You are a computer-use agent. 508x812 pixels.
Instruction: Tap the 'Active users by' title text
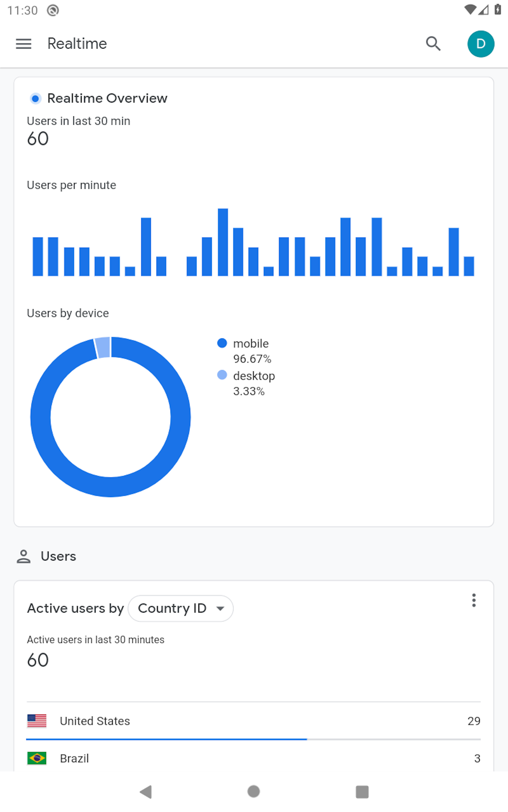(76, 608)
